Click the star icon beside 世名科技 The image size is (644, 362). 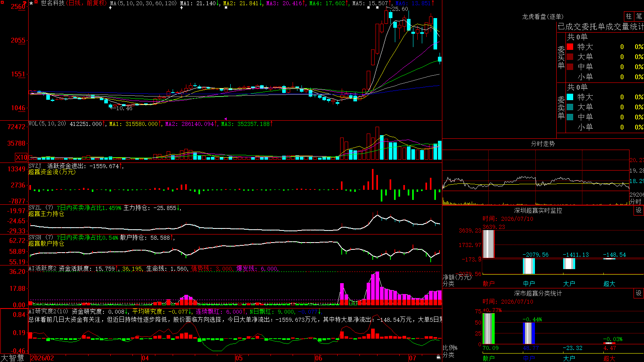31,3
